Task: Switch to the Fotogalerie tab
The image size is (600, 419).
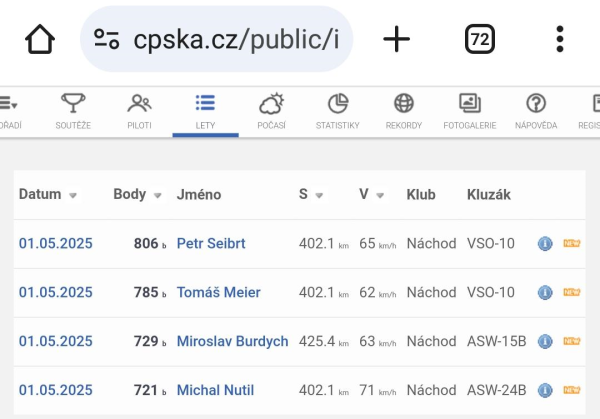Action: (x=470, y=111)
